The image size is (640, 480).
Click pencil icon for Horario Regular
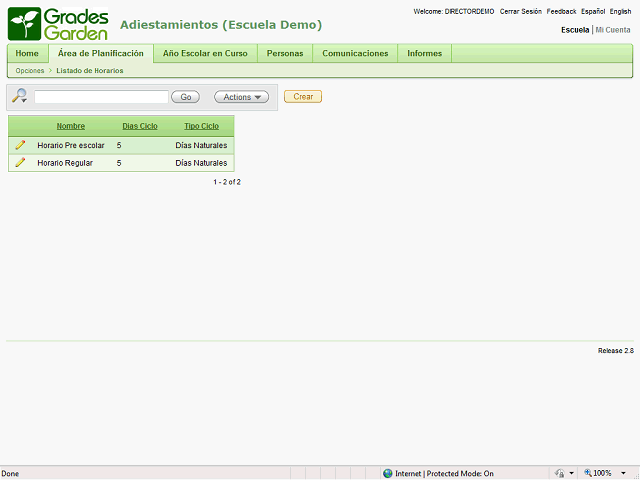[20, 162]
